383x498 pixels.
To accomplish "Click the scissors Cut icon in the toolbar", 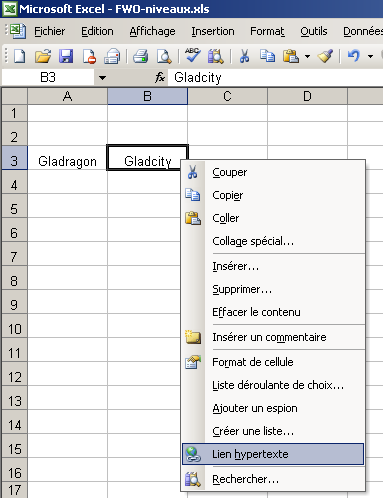I will (x=244, y=56).
